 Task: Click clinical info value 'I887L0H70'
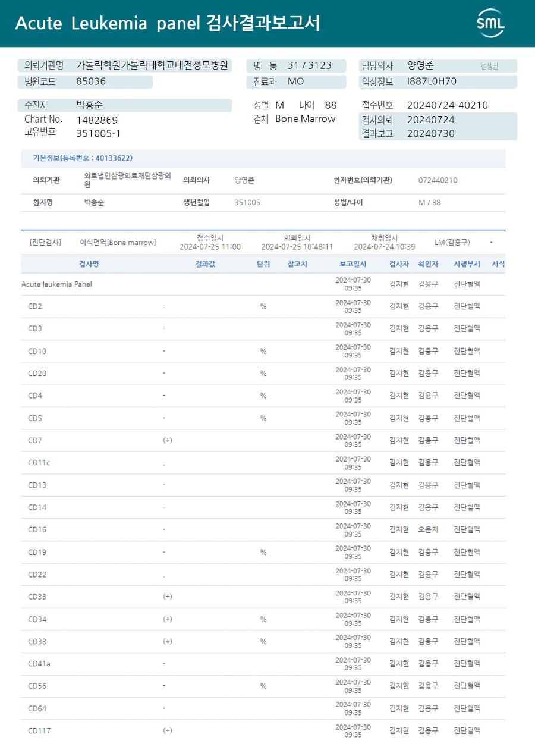tap(432, 81)
